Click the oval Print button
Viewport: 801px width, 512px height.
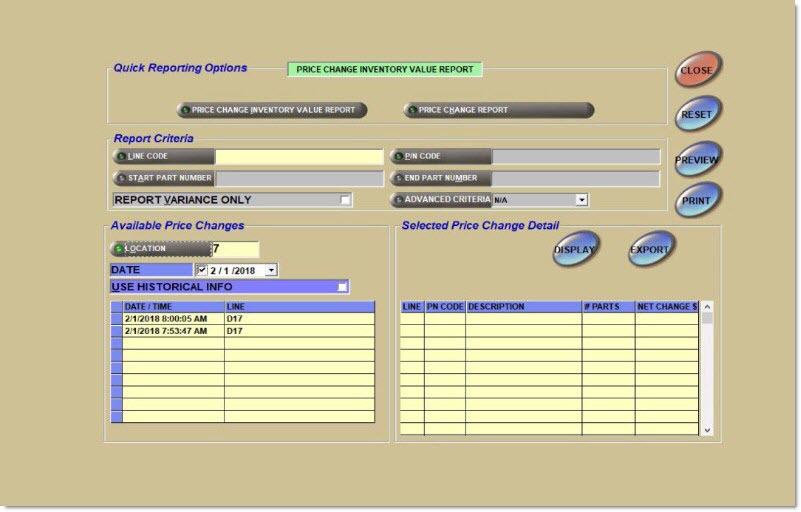[x=697, y=201]
